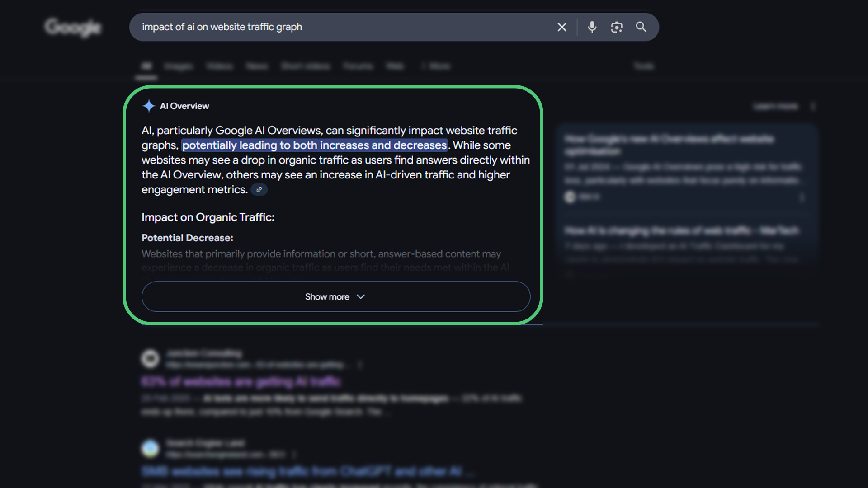The width and height of the screenshot is (868, 488).
Task: Go to Google homepage via the logo
Action: [x=73, y=28]
